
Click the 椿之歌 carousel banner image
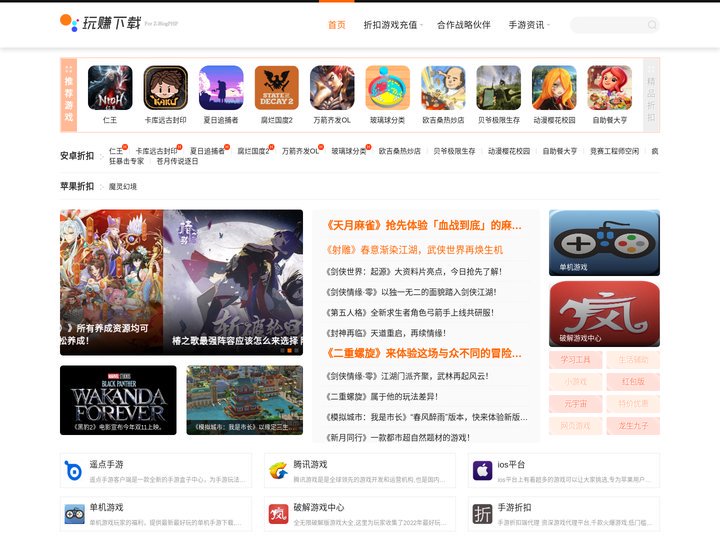[233, 282]
